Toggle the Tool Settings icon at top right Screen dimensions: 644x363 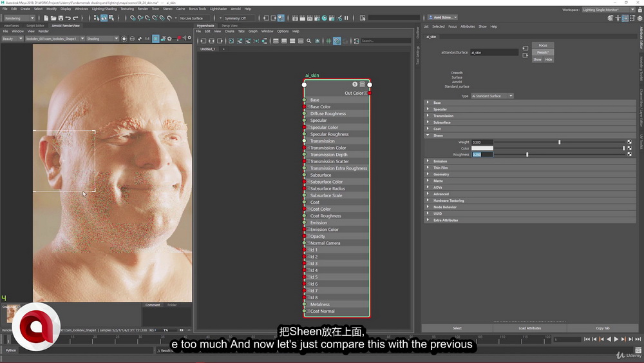[x=632, y=18]
